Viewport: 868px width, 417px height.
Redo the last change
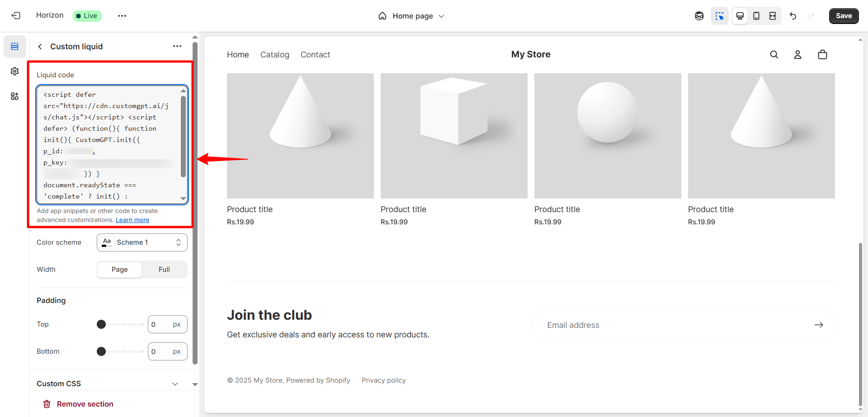pos(811,16)
